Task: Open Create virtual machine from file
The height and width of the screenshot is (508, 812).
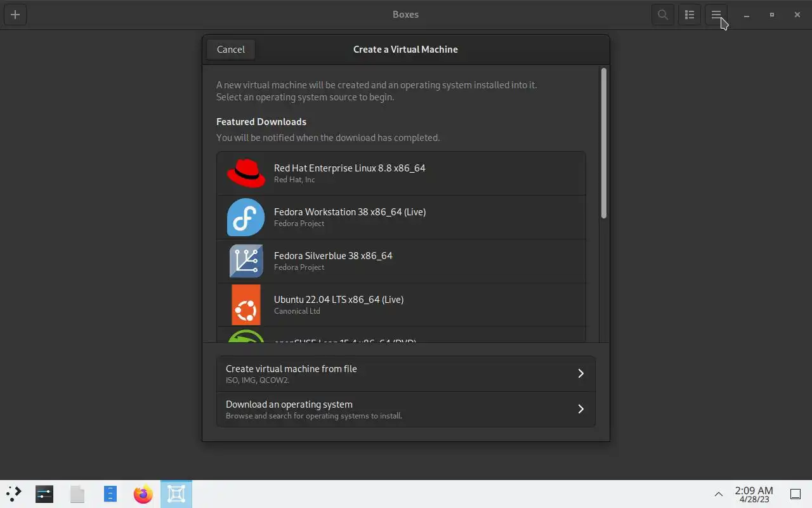Action: [x=406, y=373]
